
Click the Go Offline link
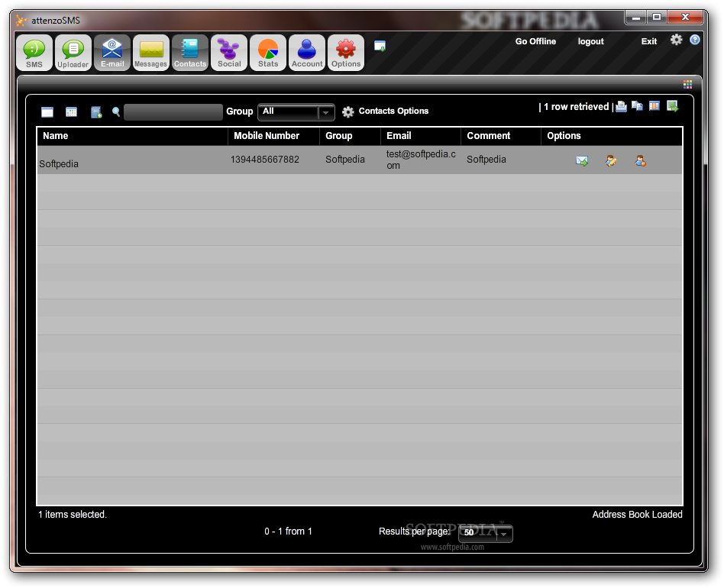point(535,41)
